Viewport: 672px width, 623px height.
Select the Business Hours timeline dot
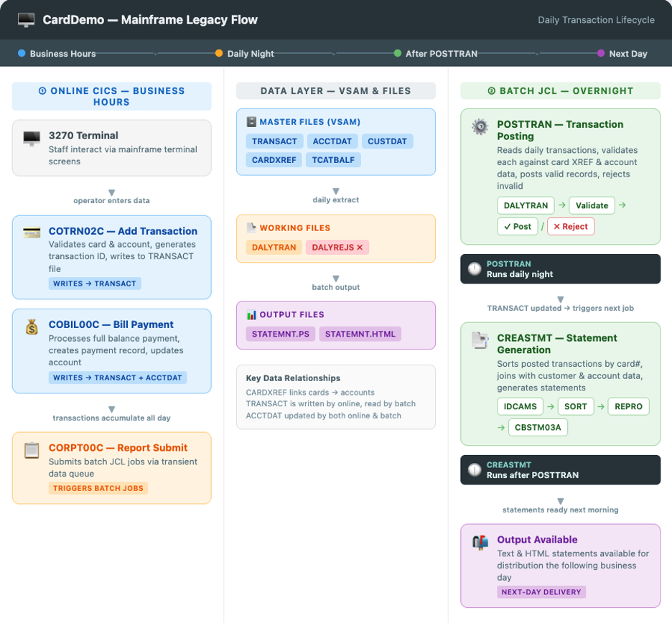(x=22, y=53)
